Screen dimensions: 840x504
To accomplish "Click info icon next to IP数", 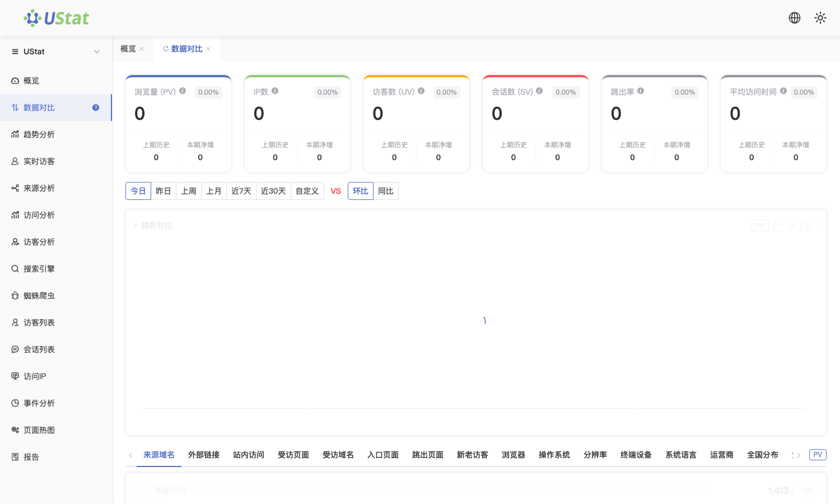I will coord(275,91).
